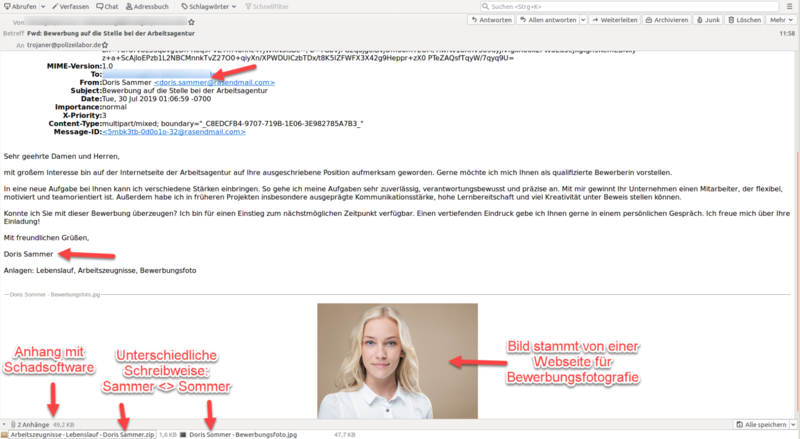Click the Date header value Tue, 30 Jul 2019
This screenshot has height=439, width=800.
point(156,99)
